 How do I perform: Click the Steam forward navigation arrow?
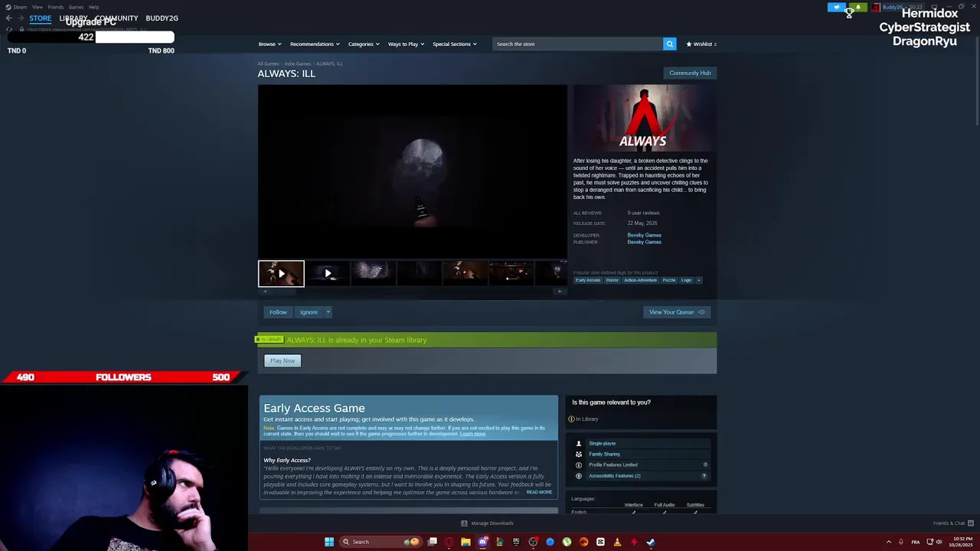(x=21, y=18)
